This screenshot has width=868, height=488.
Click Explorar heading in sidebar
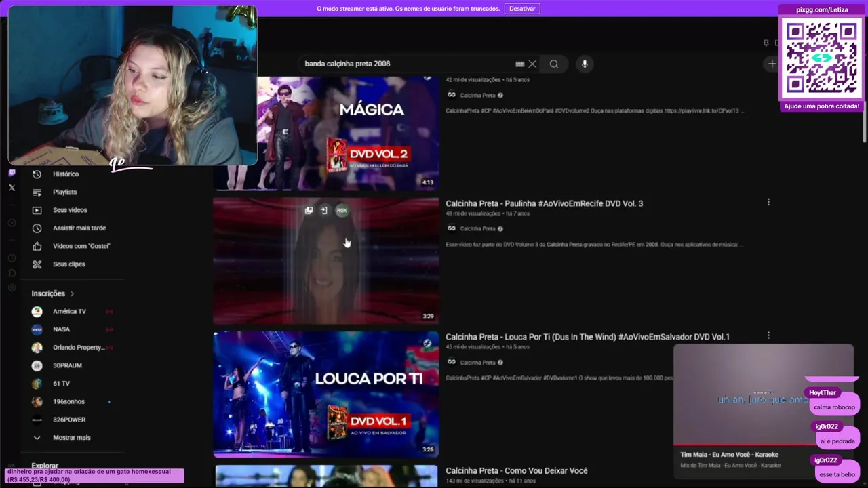pyautogui.click(x=45, y=466)
